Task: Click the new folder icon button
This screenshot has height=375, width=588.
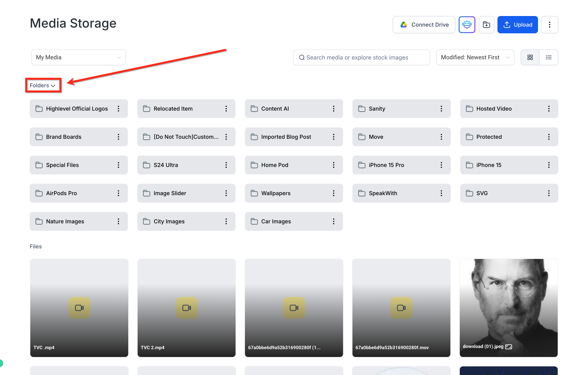Action: click(486, 25)
